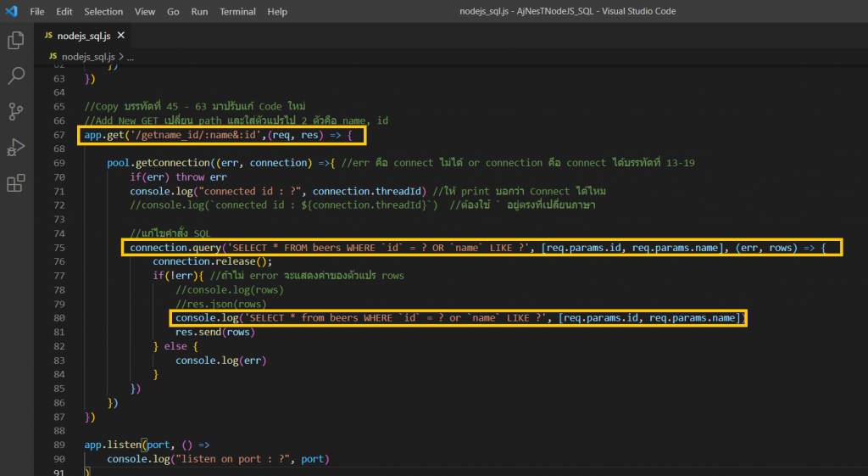Click the VS Code logo icon

tap(12, 11)
